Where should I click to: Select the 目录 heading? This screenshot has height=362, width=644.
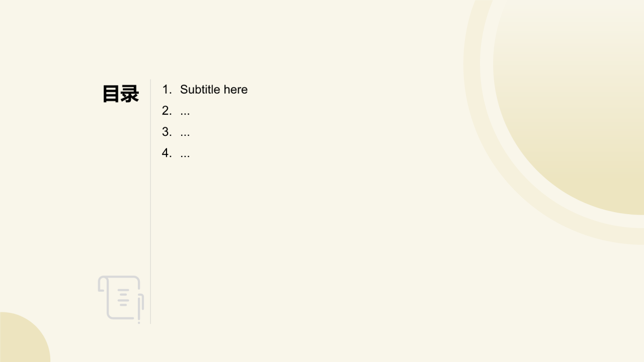point(120,94)
